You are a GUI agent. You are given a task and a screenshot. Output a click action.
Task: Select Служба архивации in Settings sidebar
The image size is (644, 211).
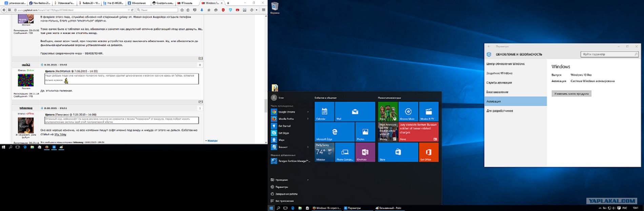(499, 83)
